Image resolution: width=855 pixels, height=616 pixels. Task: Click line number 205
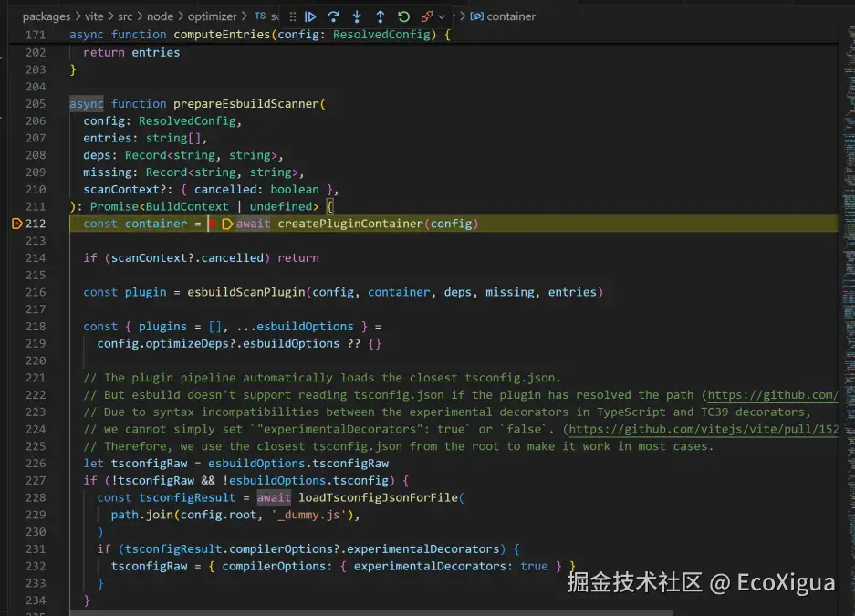(x=36, y=103)
